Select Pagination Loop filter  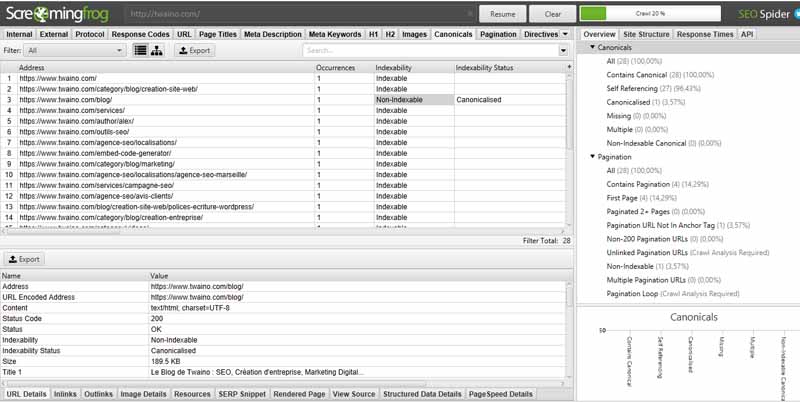(x=672, y=293)
